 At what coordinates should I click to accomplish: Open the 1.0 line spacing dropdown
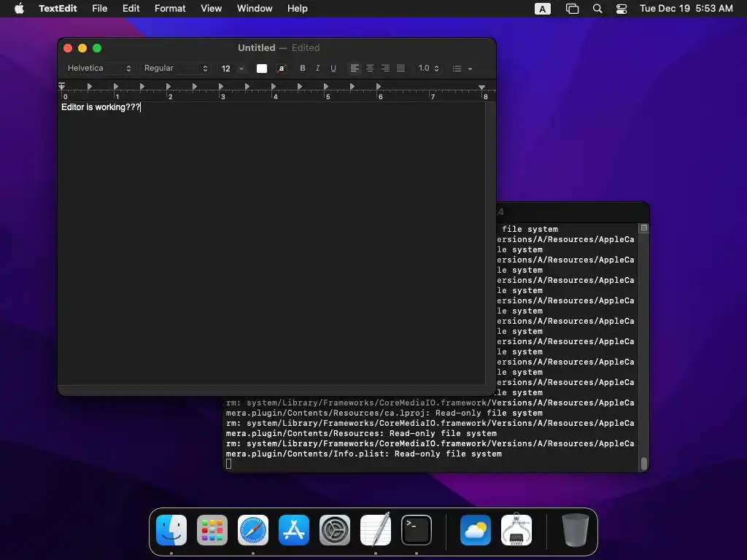pos(428,68)
